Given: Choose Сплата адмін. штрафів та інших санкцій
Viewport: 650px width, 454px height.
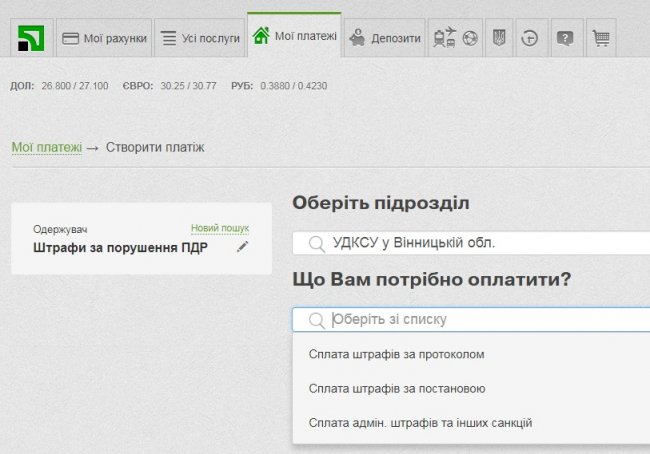Looking at the screenshot, I should pyautogui.click(x=420, y=422).
